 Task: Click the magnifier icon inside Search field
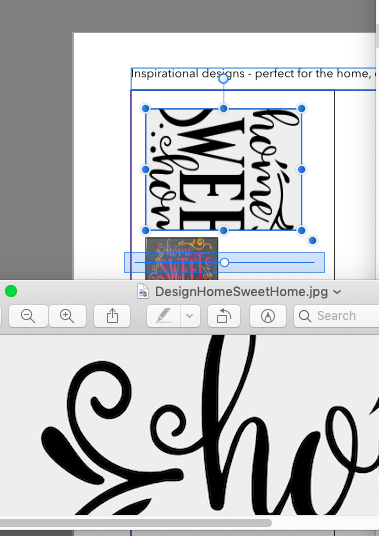point(305,316)
